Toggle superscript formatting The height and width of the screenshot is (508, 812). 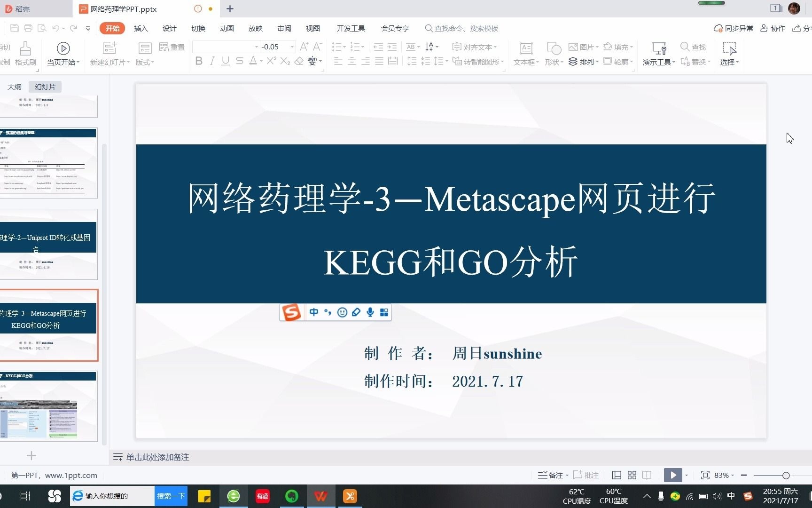pyautogui.click(x=271, y=61)
